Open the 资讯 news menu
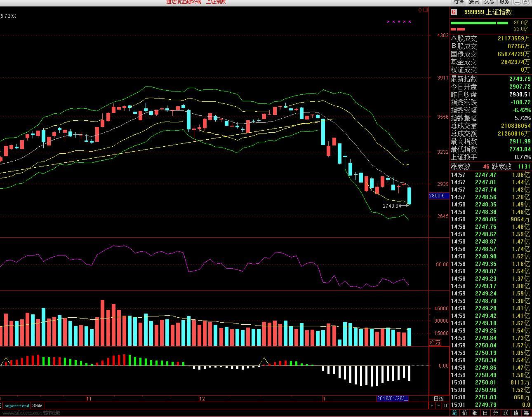 click(474, 2)
